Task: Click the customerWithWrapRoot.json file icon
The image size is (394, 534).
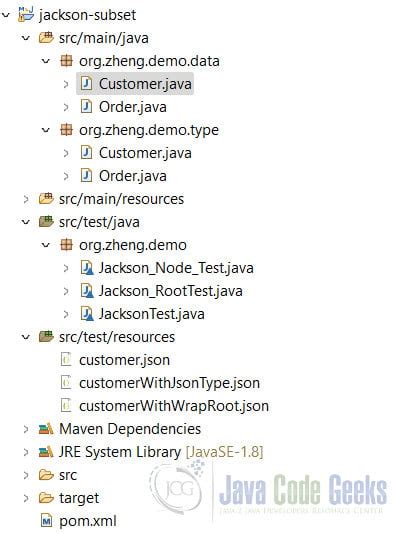Action: coord(66,406)
